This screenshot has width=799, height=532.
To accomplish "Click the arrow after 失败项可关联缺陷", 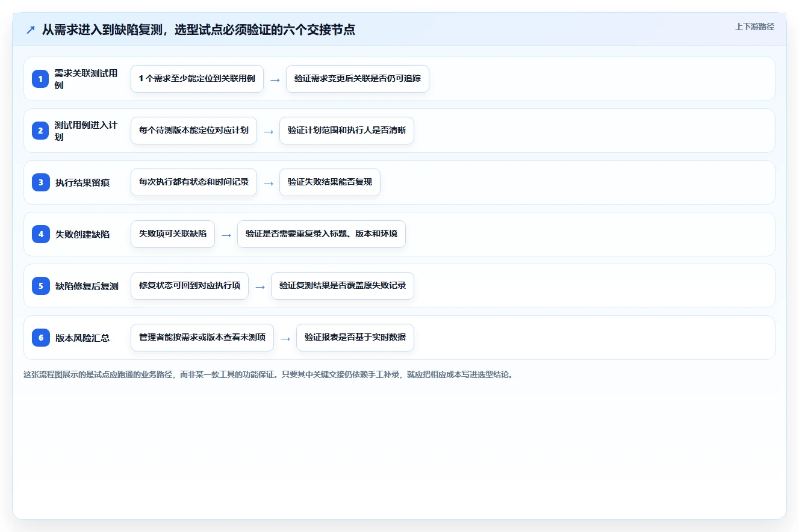I will (226, 235).
